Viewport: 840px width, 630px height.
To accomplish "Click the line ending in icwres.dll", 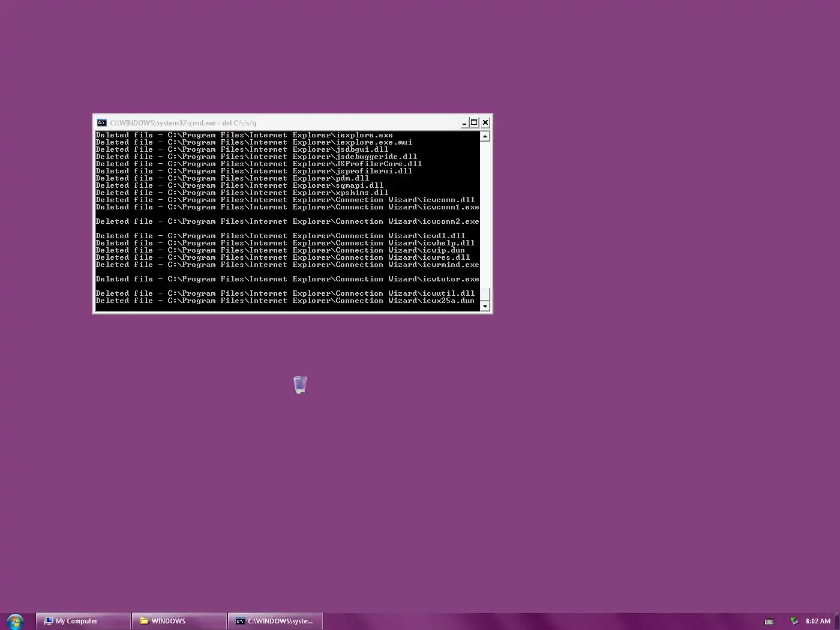I will point(283,257).
